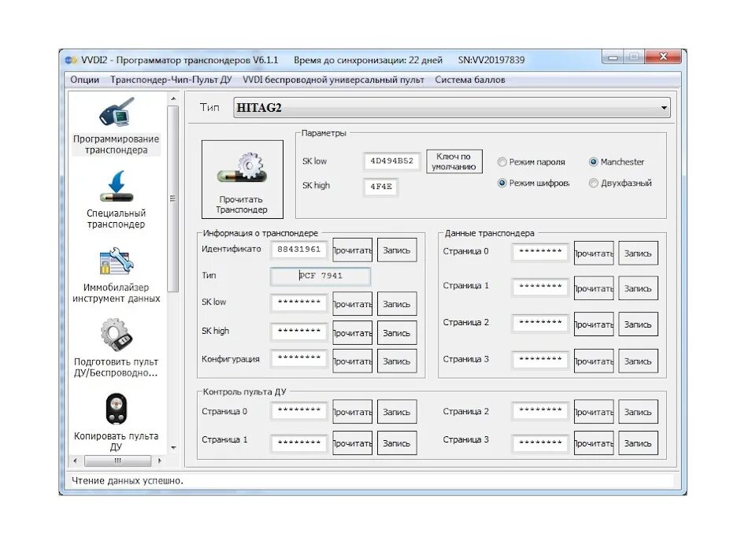Click the sidebar horizontal scrollbar thumb
756x552 pixels.
click(x=117, y=461)
